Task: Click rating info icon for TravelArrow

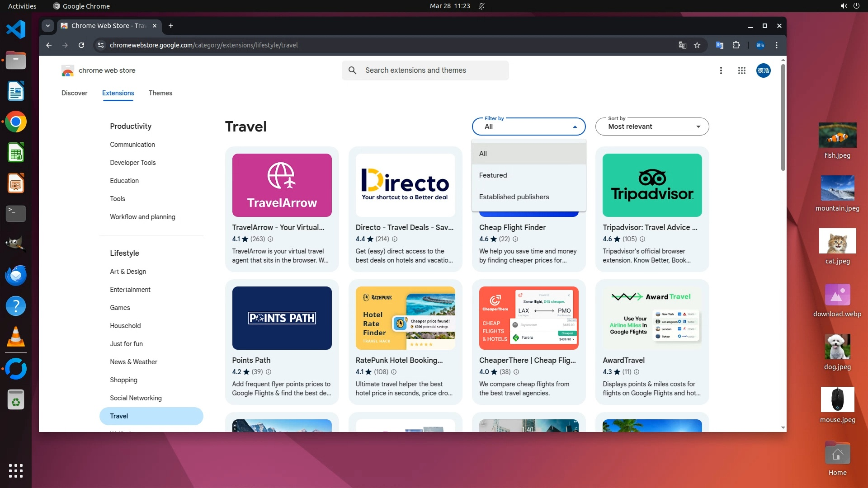Action: (270, 239)
